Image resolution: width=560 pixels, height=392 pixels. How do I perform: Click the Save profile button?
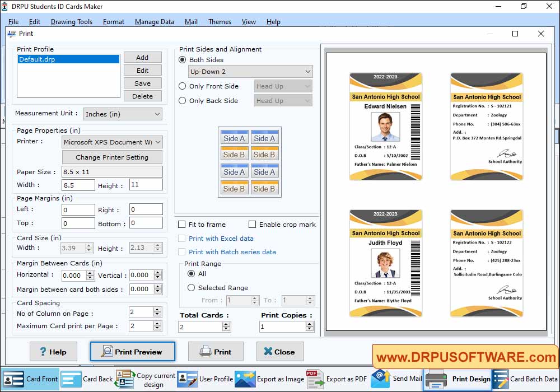point(142,83)
